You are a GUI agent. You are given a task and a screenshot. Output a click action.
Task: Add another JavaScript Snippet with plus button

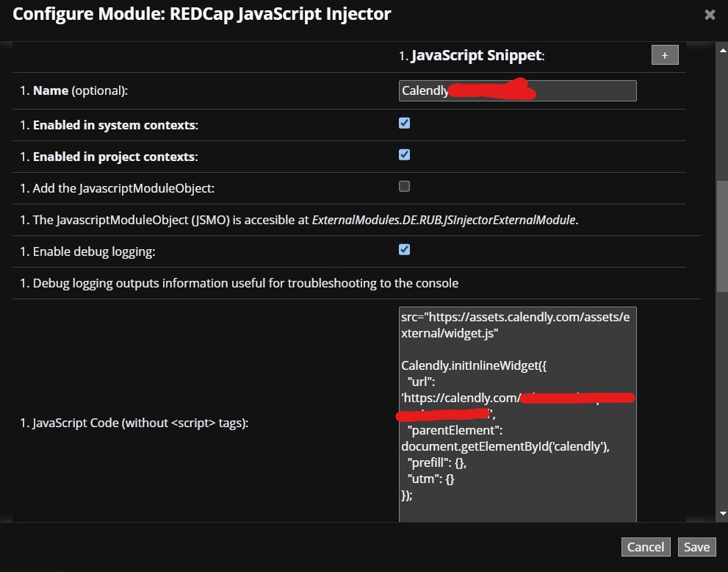[x=665, y=55]
